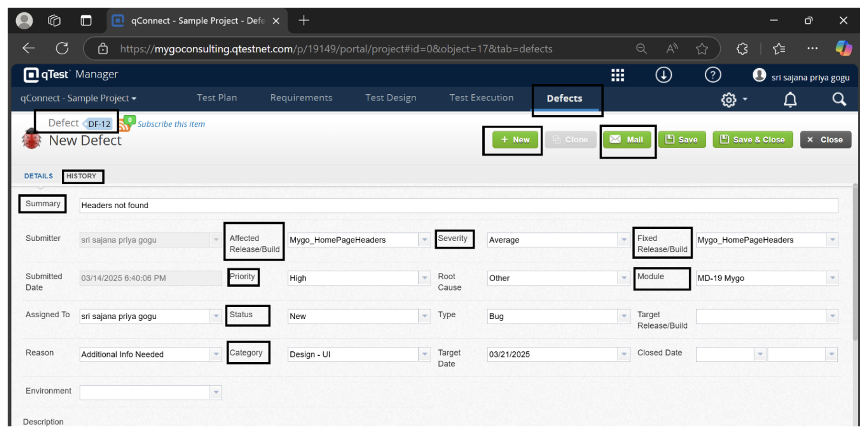Click the Mail button
Viewport: 868px width, 446px height.
(627, 139)
